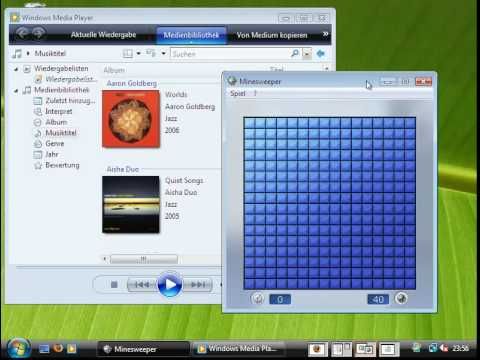The width and height of the screenshot is (480, 360).
Task: Go back in Windows Media Player
Action: pyautogui.click(x=22, y=33)
